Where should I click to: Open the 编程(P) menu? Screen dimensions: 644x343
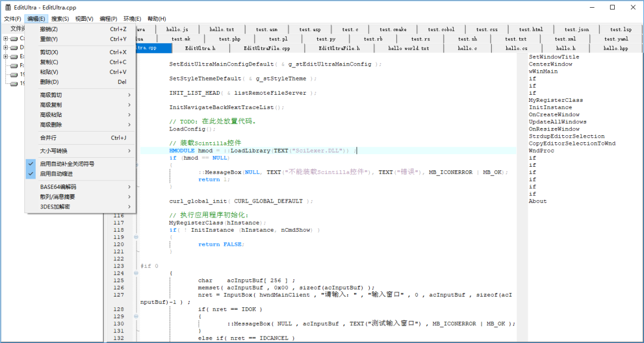click(x=109, y=19)
